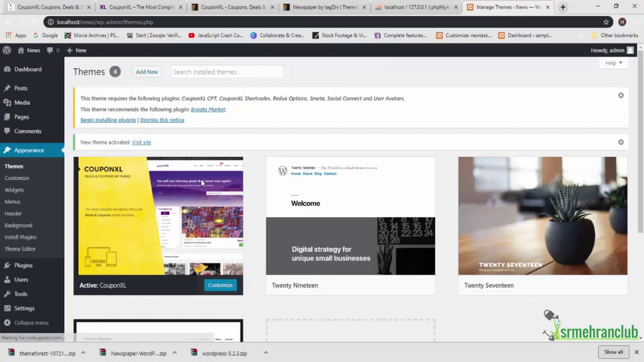Viewport: 644px width, 362px height.
Task: Open the New content menu
Action: pyautogui.click(x=76, y=50)
